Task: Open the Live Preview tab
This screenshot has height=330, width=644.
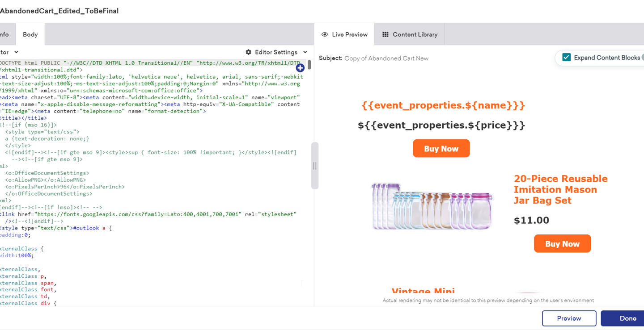Action: (x=344, y=34)
